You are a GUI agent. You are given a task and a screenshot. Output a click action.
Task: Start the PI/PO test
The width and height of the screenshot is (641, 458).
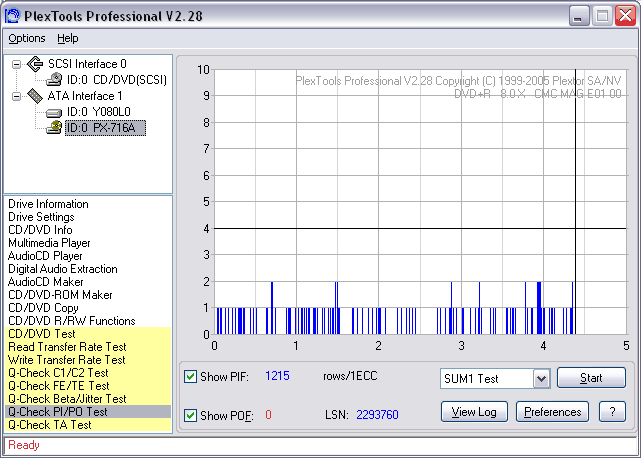click(x=591, y=377)
